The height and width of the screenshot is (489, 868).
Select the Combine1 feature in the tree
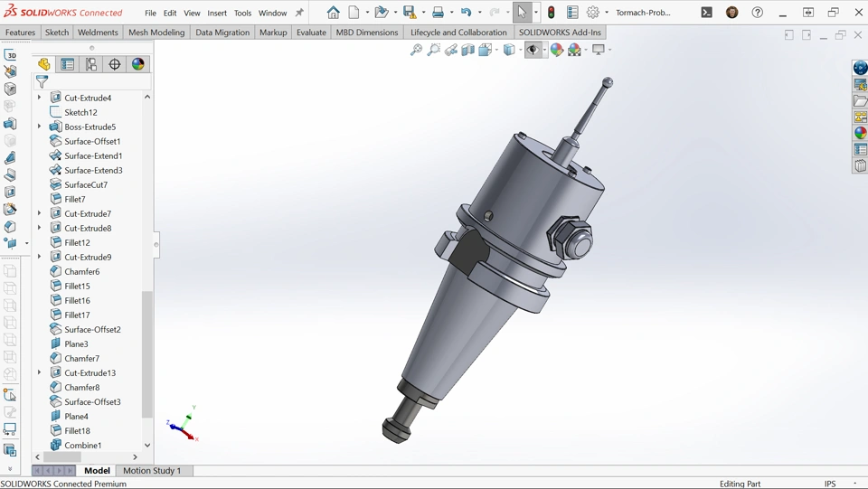[x=82, y=446]
